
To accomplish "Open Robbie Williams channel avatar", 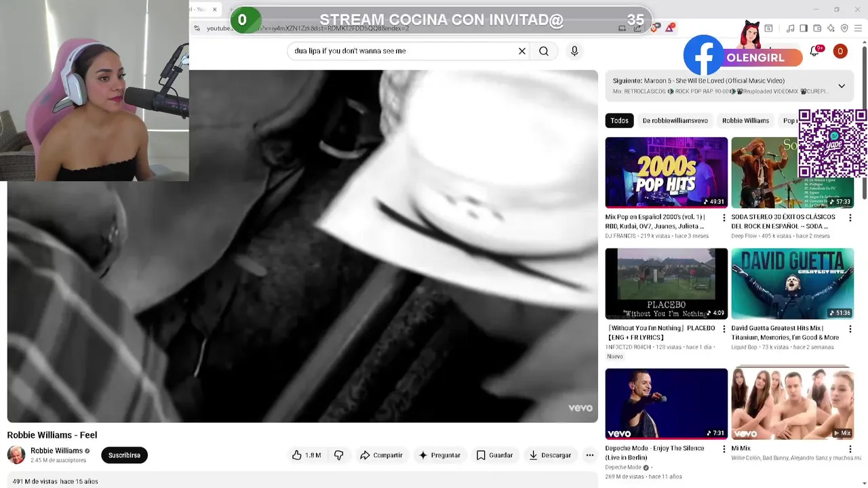I will [x=16, y=455].
